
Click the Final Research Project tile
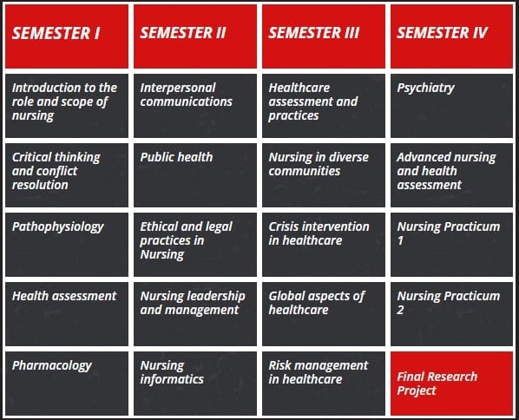[x=451, y=384]
